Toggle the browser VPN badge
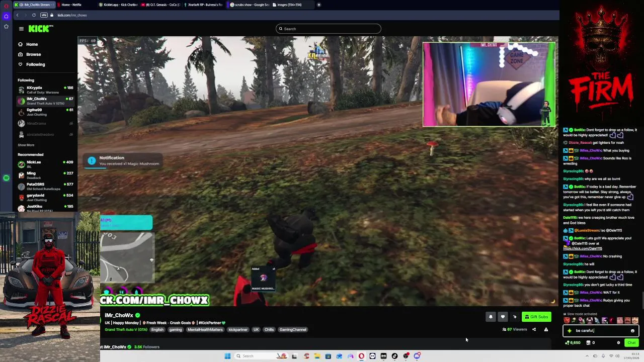Screen dimensions: 644x362 pos(44,15)
